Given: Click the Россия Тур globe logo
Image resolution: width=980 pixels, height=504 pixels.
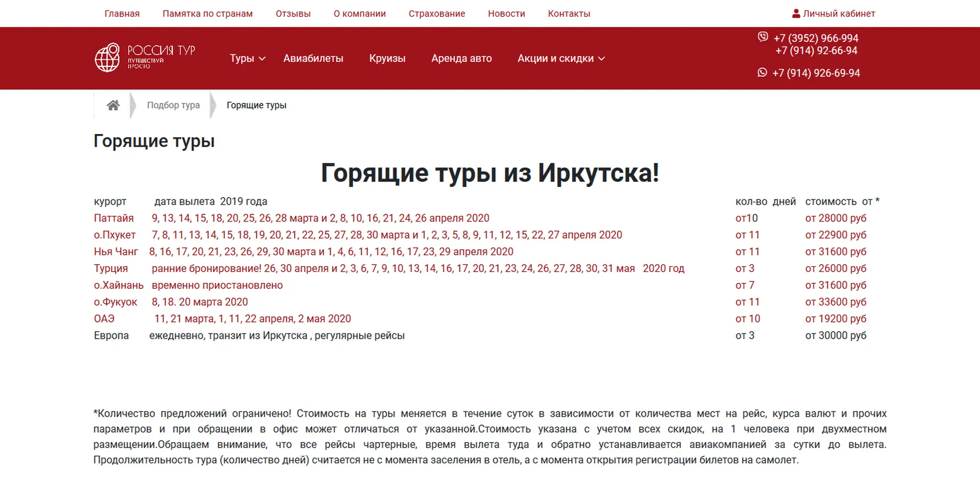Looking at the screenshot, I should click(x=107, y=58).
